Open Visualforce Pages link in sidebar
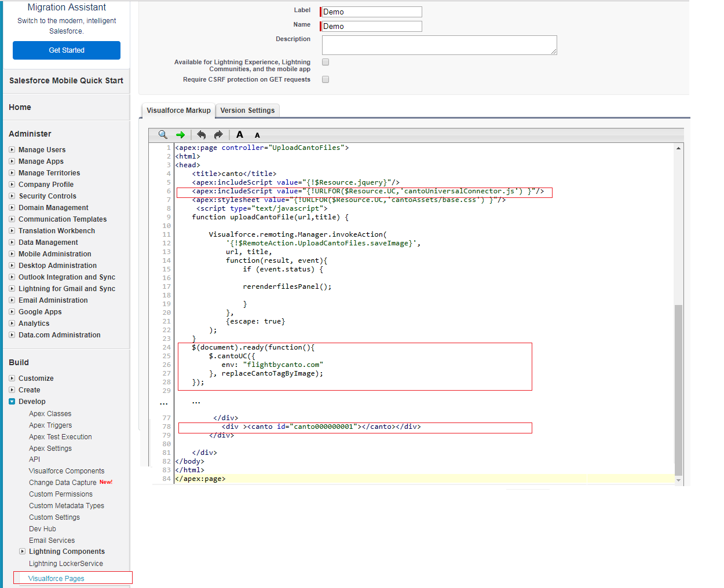Viewport: 724px width, 588px height. coord(56,578)
